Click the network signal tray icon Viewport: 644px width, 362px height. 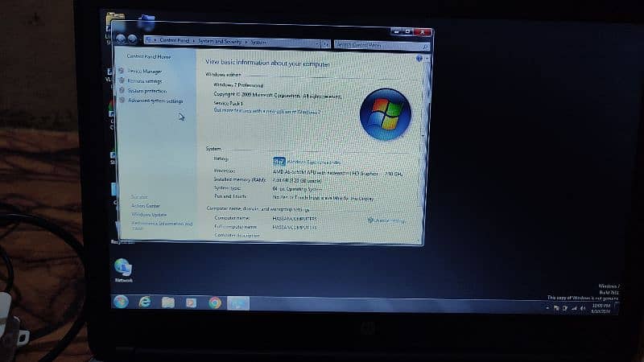[574, 308]
